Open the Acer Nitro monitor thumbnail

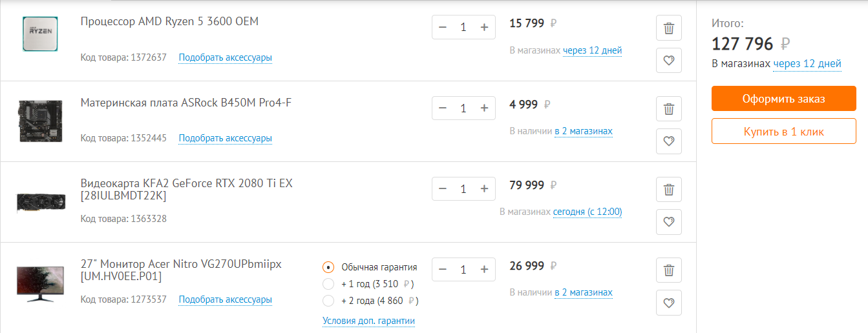click(40, 282)
